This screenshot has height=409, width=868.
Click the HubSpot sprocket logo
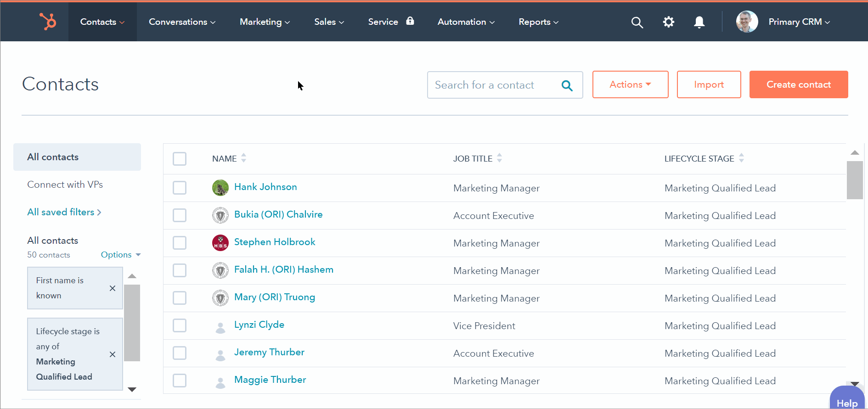click(x=48, y=22)
